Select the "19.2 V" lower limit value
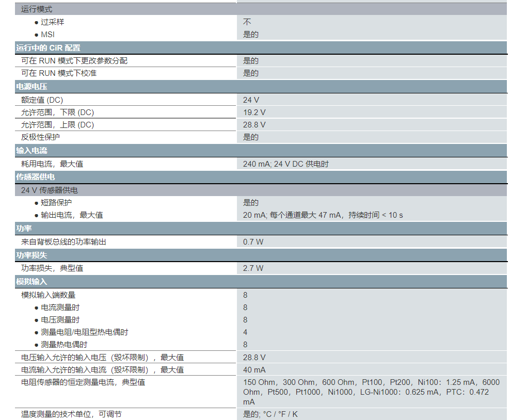Image resolution: width=511 pixels, height=420 pixels. (x=254, y=112)
